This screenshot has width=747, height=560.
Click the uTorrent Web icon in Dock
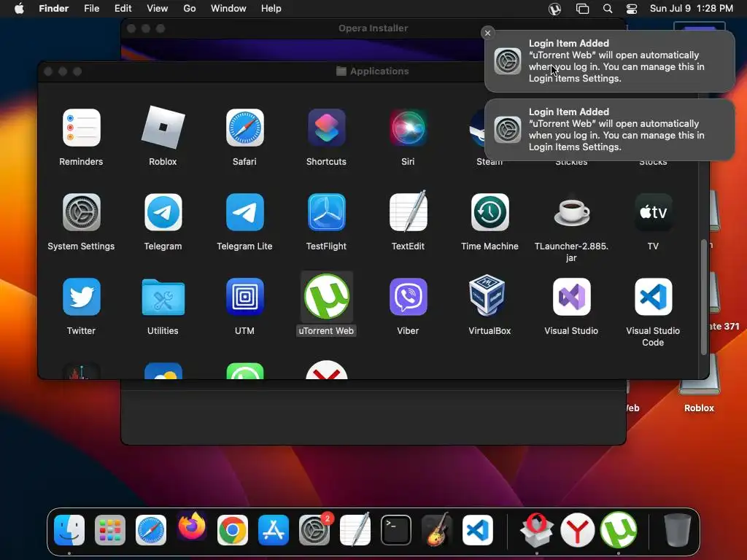[619, 529]
